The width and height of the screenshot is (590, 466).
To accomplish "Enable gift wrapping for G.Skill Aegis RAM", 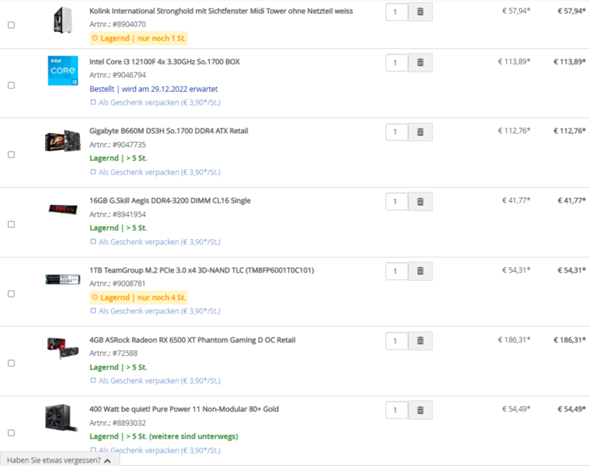I will [x=93, y=241].
